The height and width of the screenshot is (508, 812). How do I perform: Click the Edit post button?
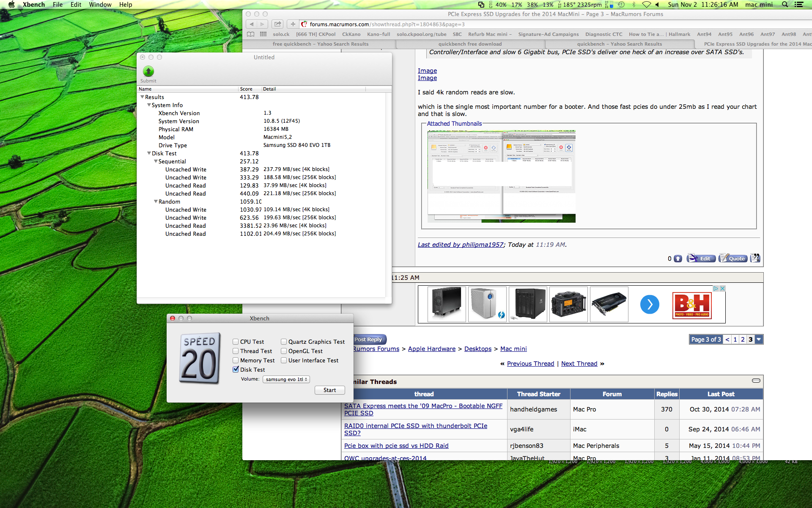701,258
